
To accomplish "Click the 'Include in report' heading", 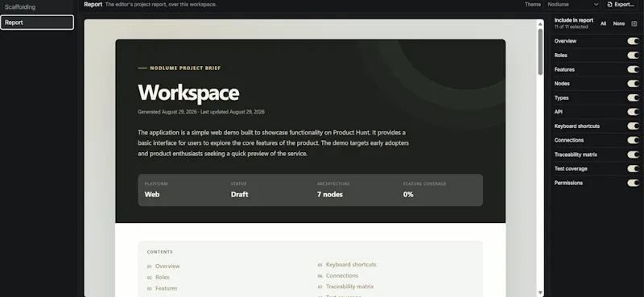I will click(x=574, y=20).
